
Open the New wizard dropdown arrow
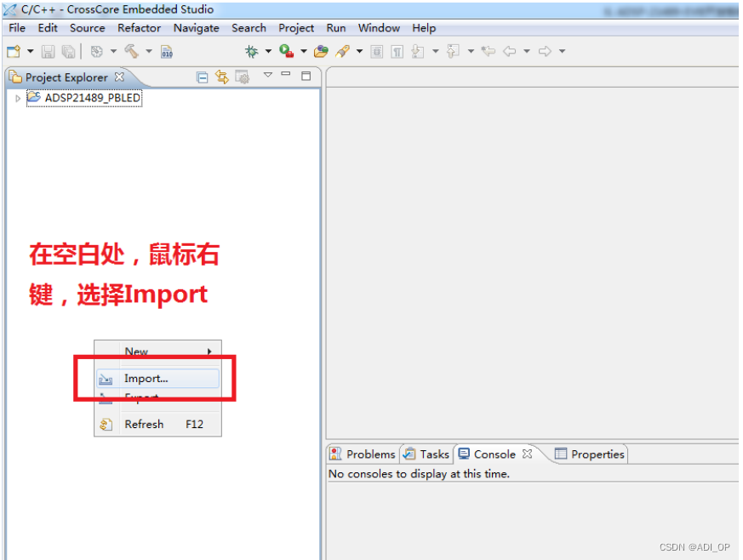(x=31, y=51)
